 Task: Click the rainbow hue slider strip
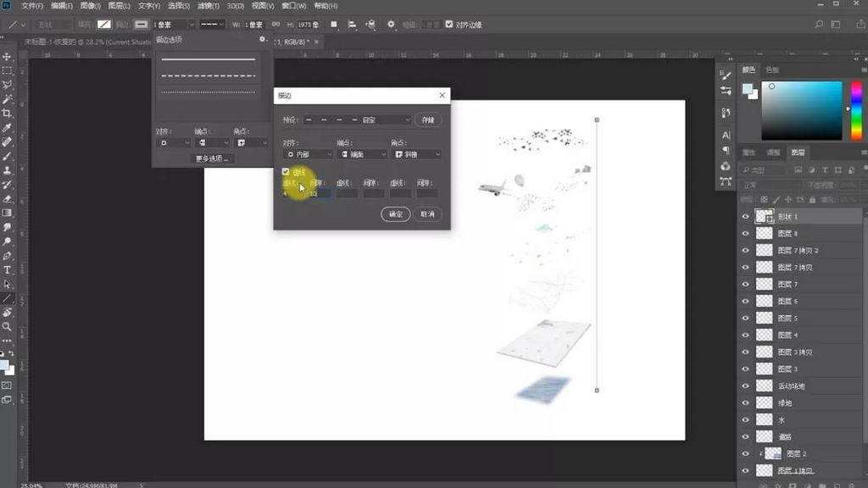(x=855, y=110)
